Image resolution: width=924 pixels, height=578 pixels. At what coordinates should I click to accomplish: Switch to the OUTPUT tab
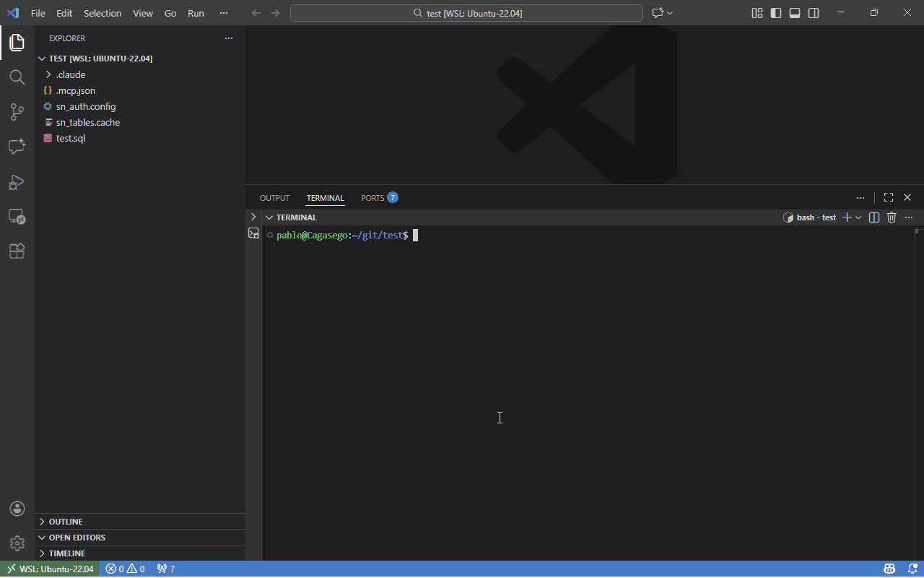274,198
